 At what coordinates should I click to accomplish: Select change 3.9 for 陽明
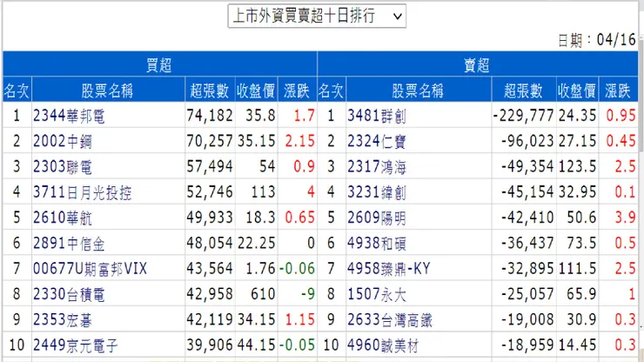click(x=625, y=218)
